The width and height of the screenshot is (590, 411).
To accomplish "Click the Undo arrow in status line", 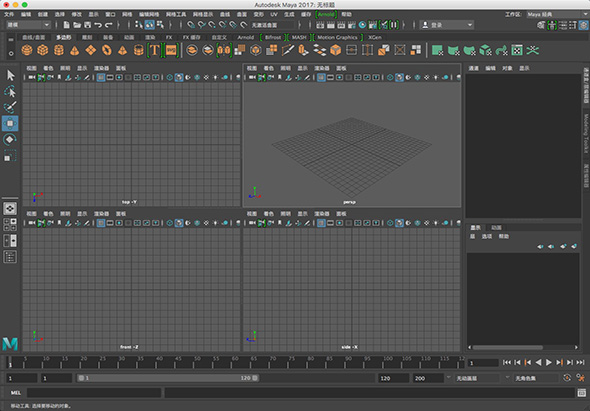I will pyautogui.click(x=98, y=25).
